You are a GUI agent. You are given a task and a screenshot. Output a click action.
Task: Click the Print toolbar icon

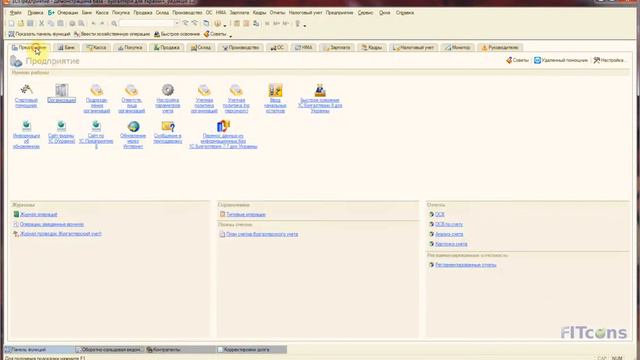coord(72,24)
